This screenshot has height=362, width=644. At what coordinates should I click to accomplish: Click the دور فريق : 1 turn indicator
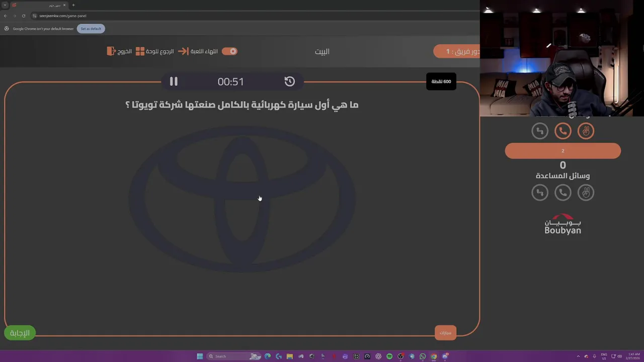point(457,51)
